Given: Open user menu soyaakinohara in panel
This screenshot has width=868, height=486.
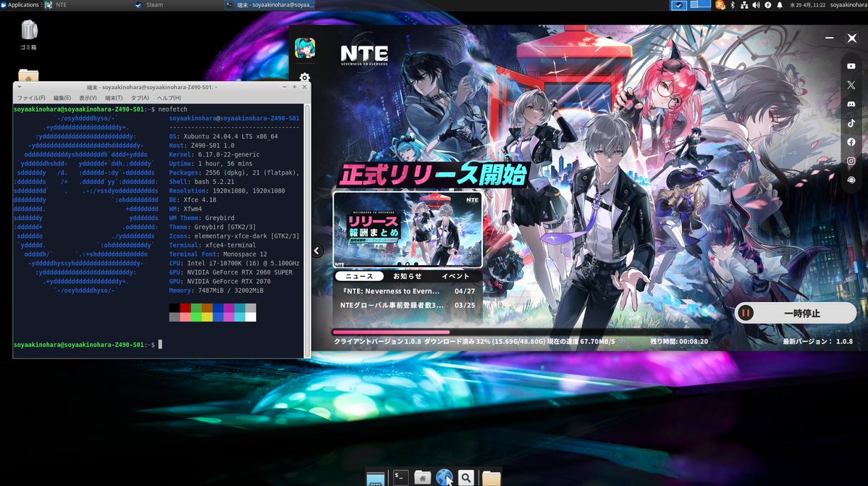Looking at the screenshot, I should coord(848,5).
